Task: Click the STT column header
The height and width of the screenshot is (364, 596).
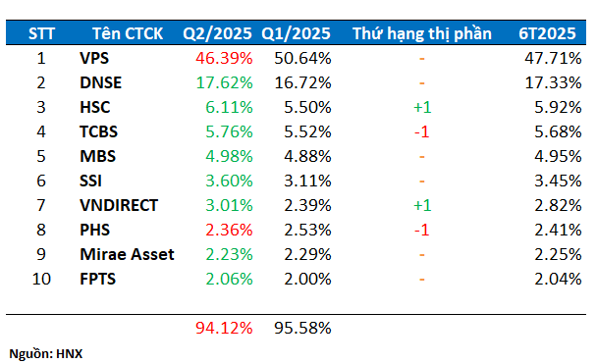Action: tap(42, 33)
